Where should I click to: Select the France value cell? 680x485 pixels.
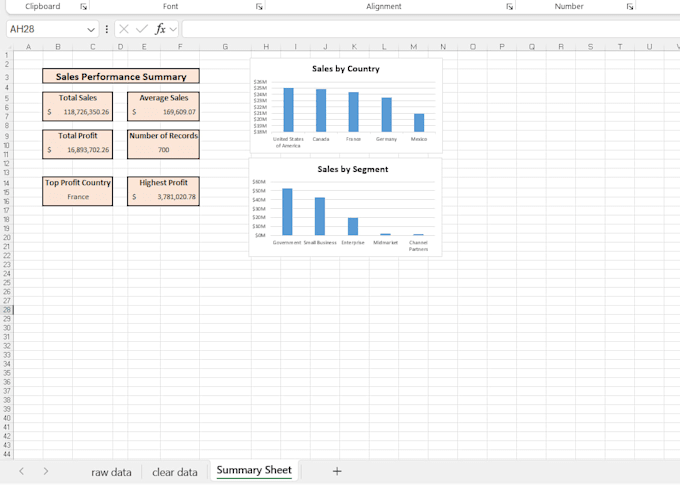(78, 197)
